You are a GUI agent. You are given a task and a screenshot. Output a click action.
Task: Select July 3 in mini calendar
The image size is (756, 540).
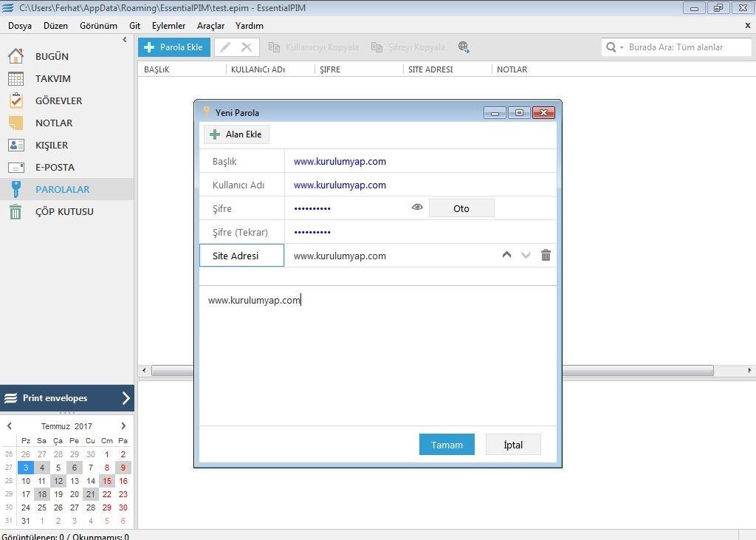pos(26,467)
